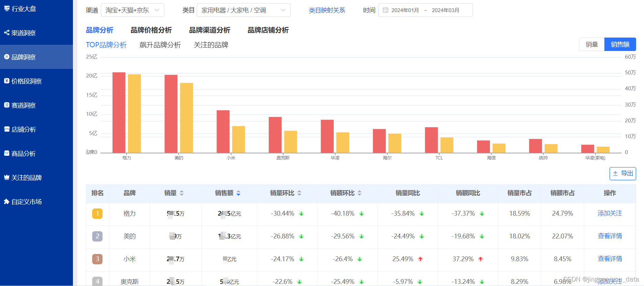Open the 渠道 dropdown 淘宝+天猫+京东
Viewport: 644px width, 286px height.
click(132, 10)
